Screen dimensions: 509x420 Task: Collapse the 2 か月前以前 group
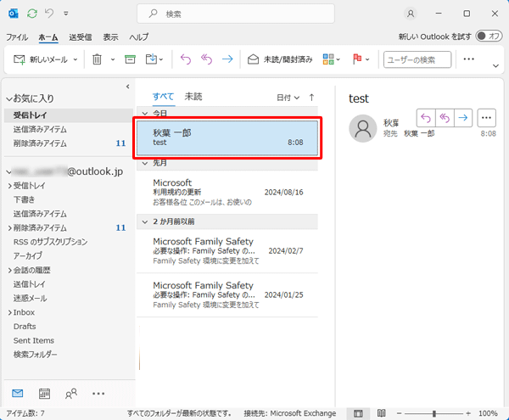(x=145, y=222)
